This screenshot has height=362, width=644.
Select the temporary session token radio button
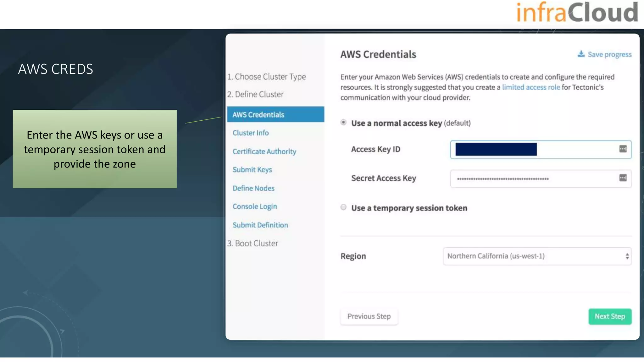[343, 207]
